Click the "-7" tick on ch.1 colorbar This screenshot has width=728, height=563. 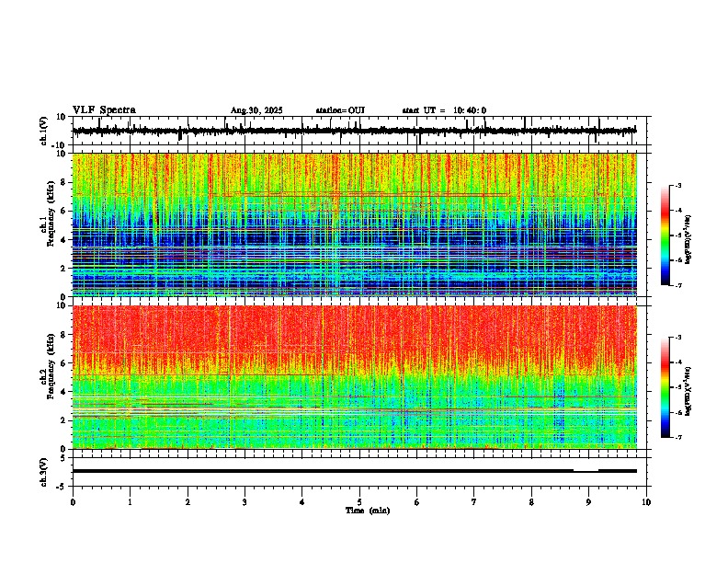(x=677, y=285)
